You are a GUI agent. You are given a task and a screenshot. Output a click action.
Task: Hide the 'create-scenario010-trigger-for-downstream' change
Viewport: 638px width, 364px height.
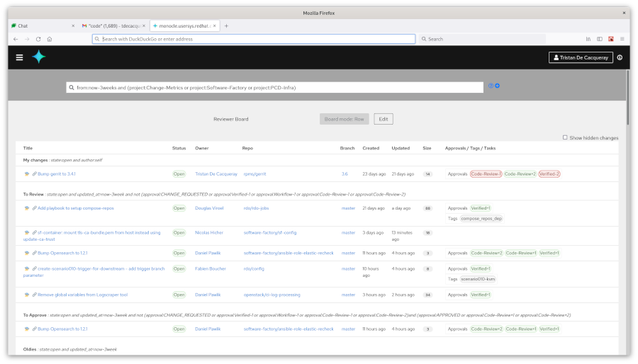tap(26, 268)
